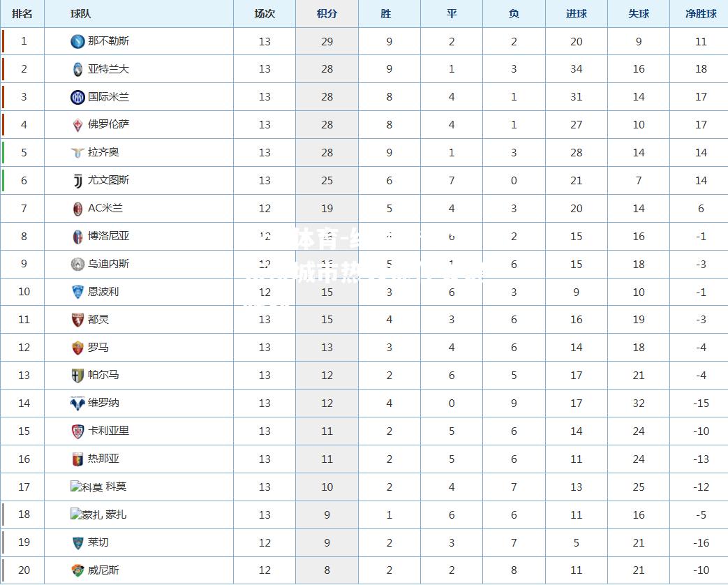
Task: Select the 帕尔马 table row cell
Action: 139,375
